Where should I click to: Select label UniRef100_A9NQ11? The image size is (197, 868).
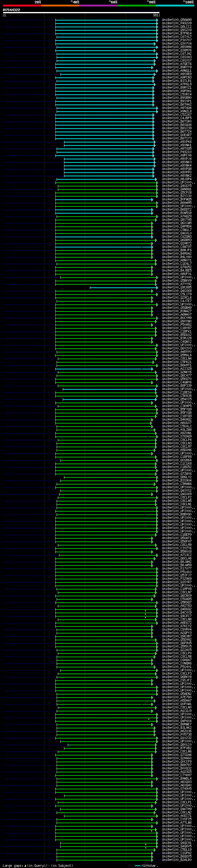click(177, 71)
